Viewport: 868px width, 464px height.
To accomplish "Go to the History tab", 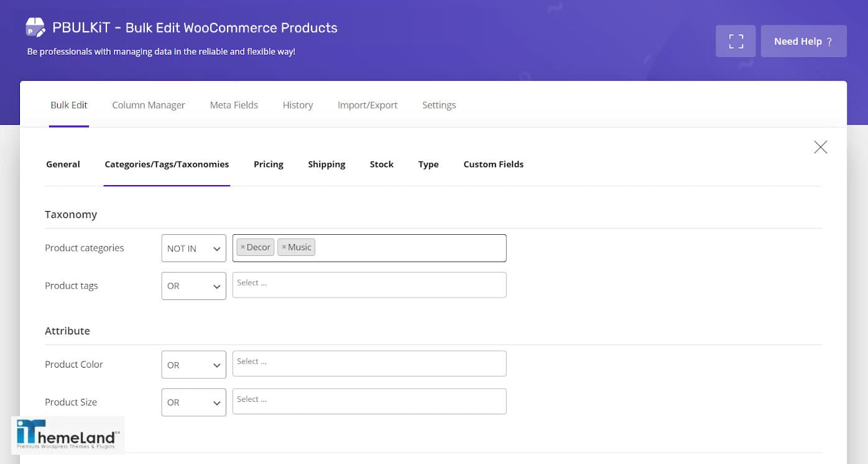I will [298, 105].
